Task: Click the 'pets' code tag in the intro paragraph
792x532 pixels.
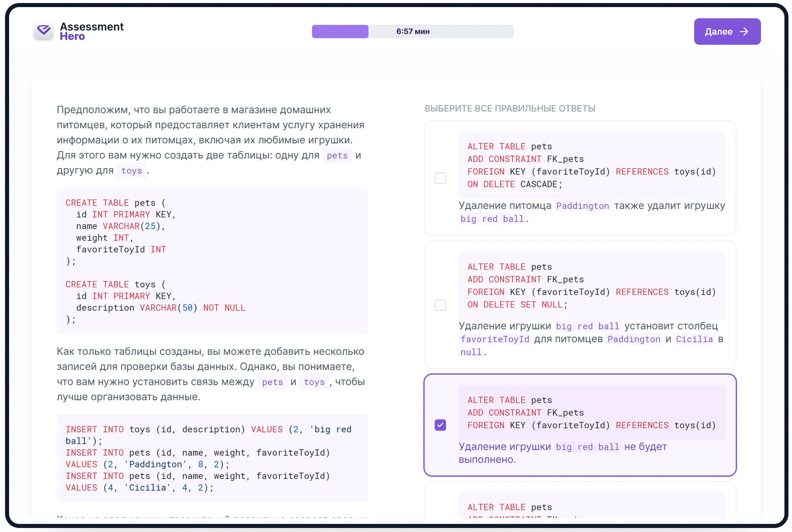Action: point(337,155)
